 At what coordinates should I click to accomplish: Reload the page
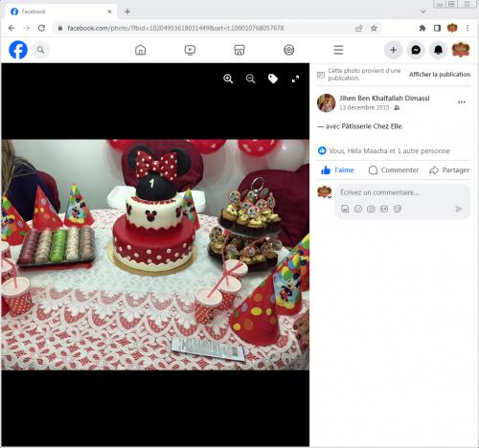pyautogui.click(x=41, y=28)
